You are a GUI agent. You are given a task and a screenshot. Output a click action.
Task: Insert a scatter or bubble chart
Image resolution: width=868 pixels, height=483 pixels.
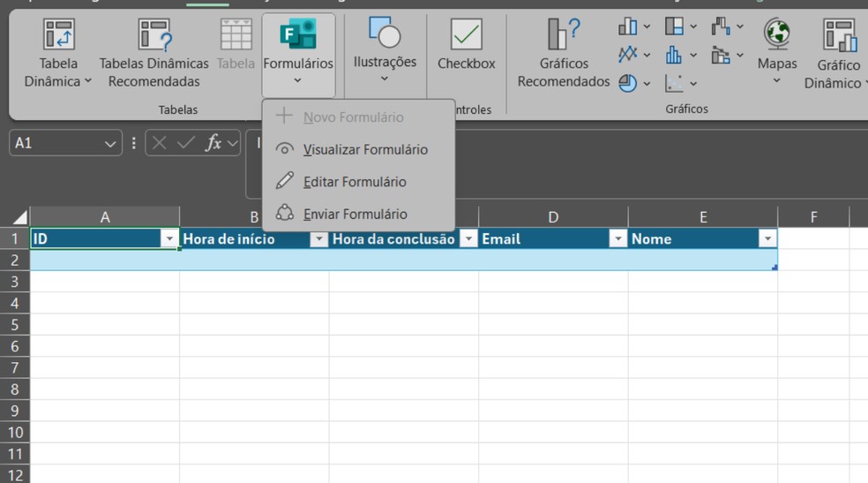click(x=674, y=83)
